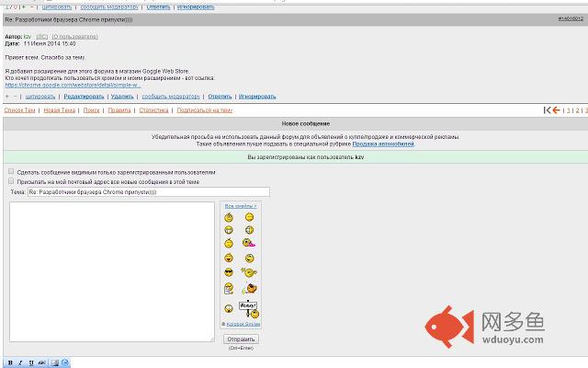Image resolution: width=588 pixels, height=368 pixels.
Task: Submit the message with the 'Отправить' button
Action: (241, 339)
